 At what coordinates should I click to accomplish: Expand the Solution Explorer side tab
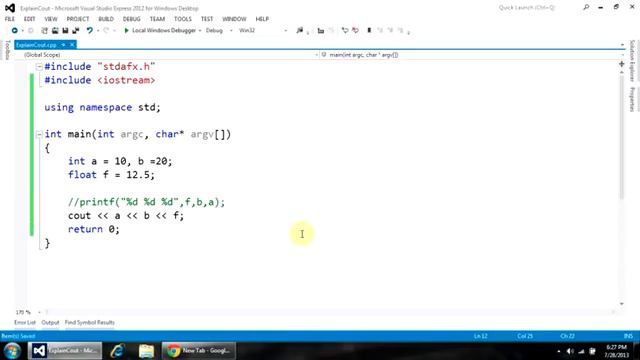[x=632, y=61]
